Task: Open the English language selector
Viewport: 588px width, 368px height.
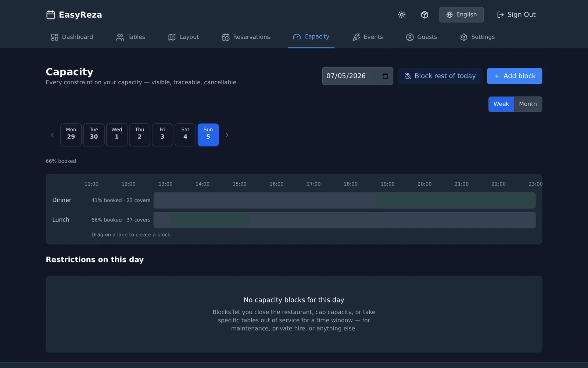Action: pos(461,15)
